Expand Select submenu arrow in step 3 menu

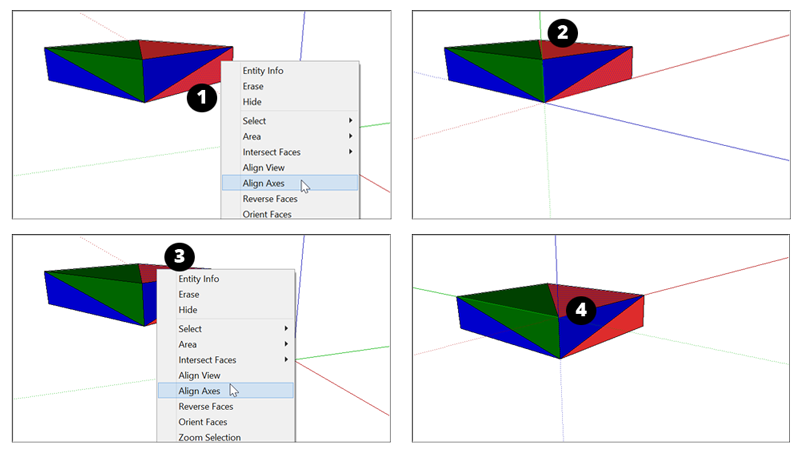[x=286, y=329]
